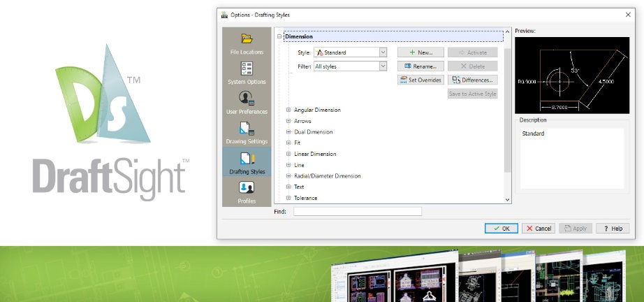
Task: Expand the Tolerance node
Action: [x=288, y=198]
